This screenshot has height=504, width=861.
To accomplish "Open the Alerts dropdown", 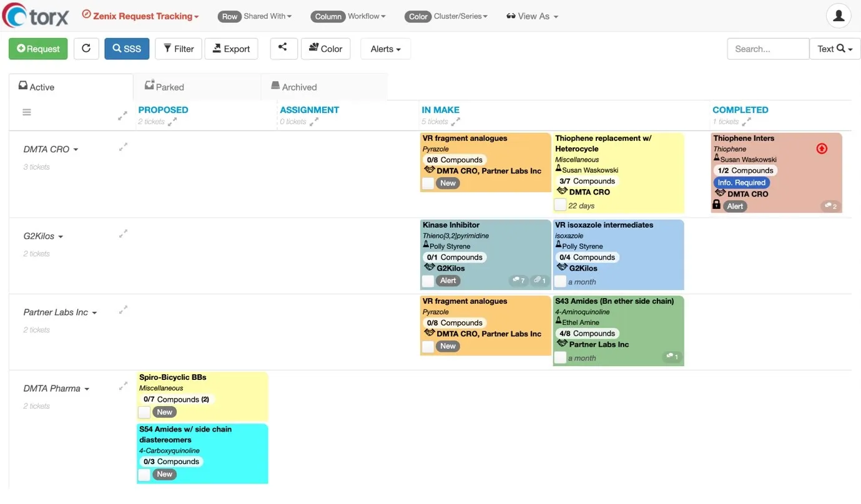I will coord(385,49).
